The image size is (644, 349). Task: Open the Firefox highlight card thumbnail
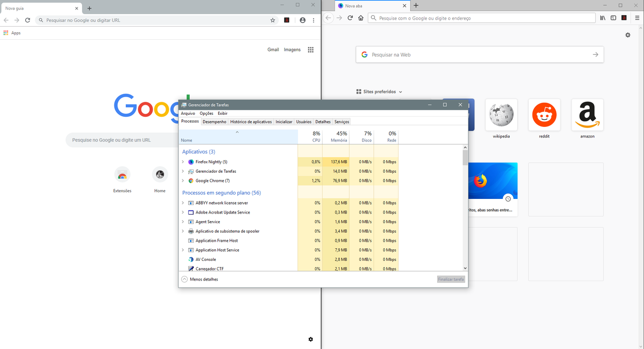point(493,181)
